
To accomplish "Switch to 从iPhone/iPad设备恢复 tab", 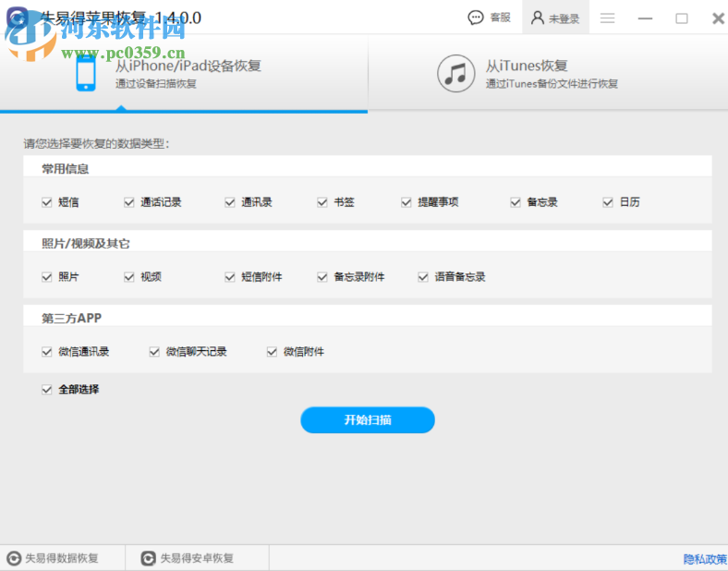I will [184, 73].
